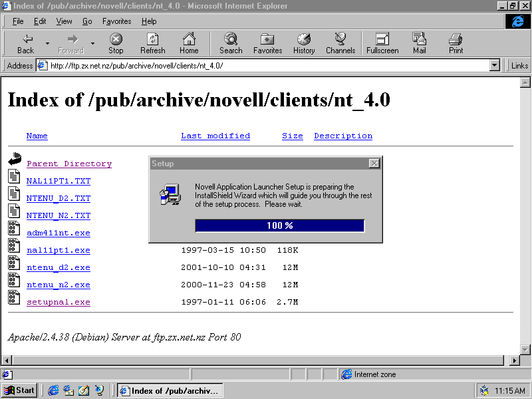Open the Go menu
532x399 pixels.
(x=87, y=21)
